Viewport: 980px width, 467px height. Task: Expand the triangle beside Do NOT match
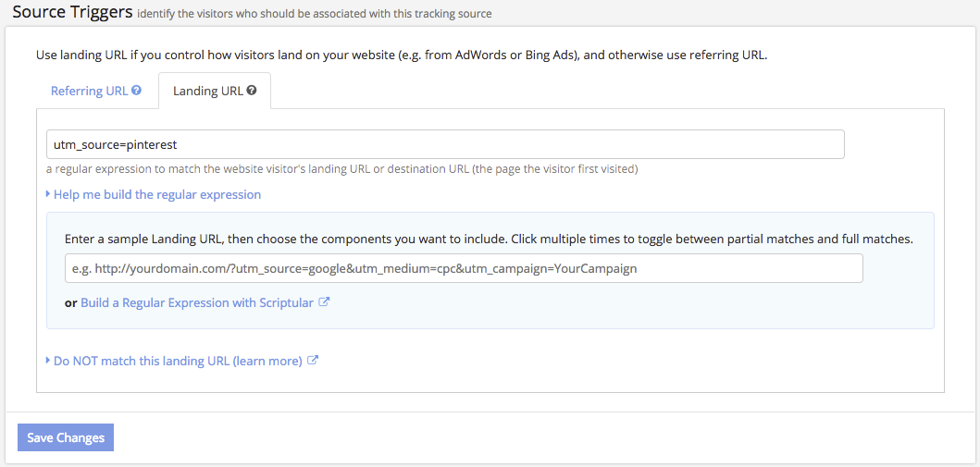tap(48, 361)
